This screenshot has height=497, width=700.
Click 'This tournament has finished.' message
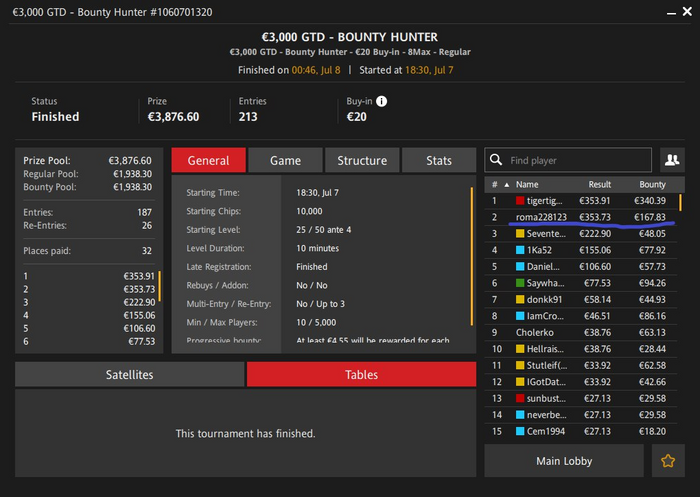pyautogui.click(x=245, y=433)
